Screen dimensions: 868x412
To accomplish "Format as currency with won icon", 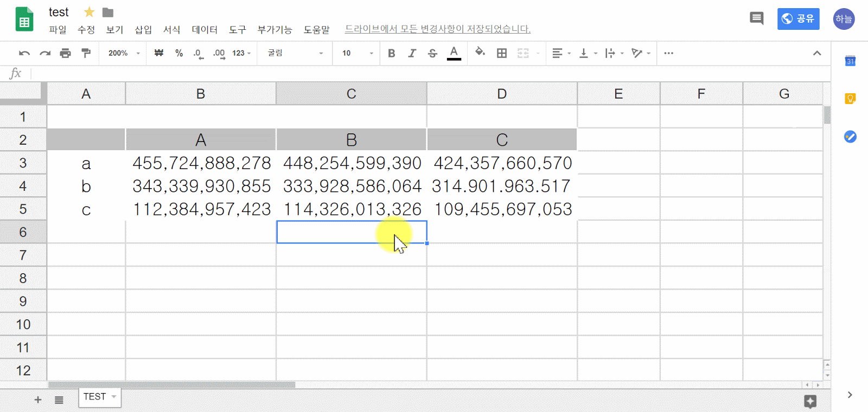I will pyautogui.click(x=159, y=53).
